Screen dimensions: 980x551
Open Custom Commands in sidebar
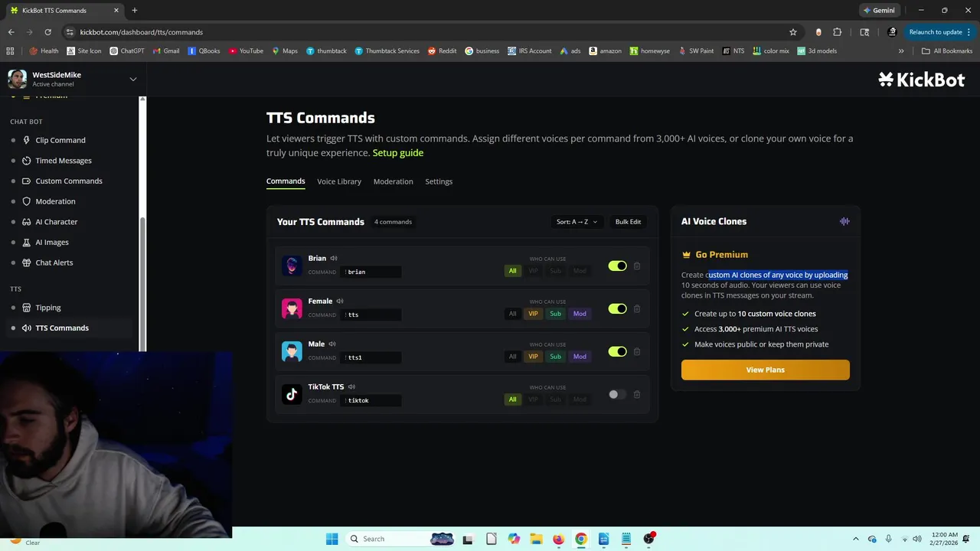[x=69, y=181]
